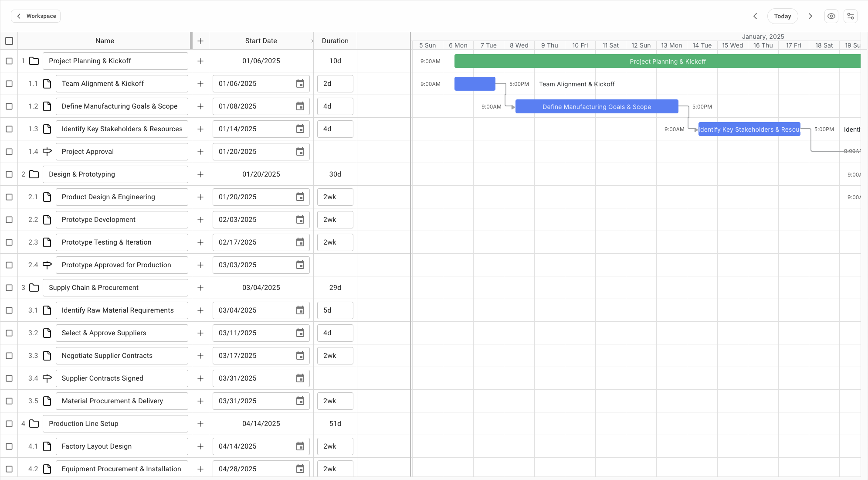Jump to Today in timeline
This screenshot has width=868, height=480.
click(x=782, y=16)
